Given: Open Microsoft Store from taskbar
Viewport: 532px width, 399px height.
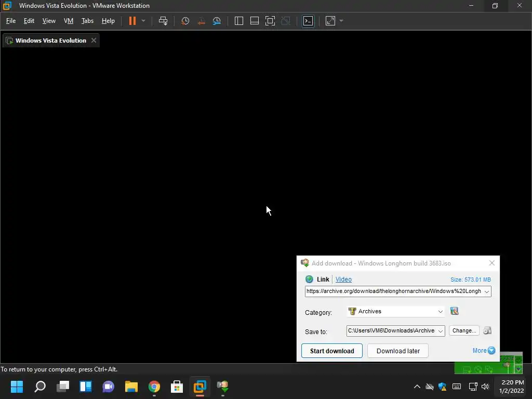Looking at the screenshot, I should pos(177,387).
